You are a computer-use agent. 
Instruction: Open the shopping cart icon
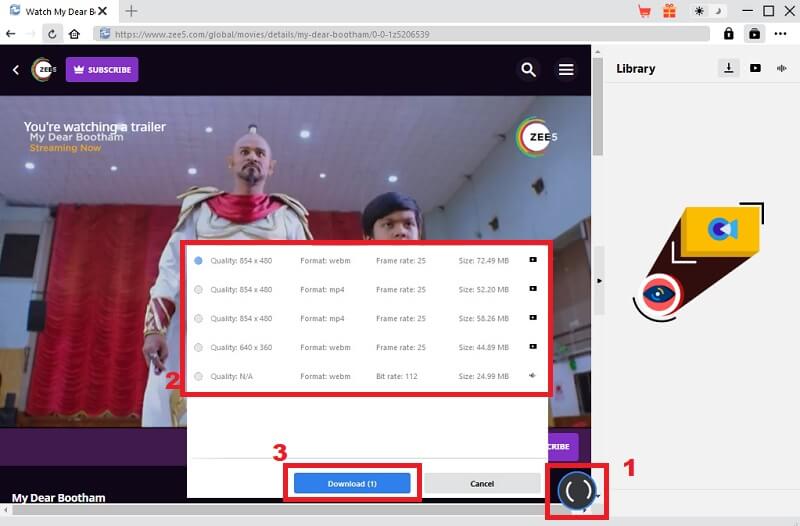(644, 11)
